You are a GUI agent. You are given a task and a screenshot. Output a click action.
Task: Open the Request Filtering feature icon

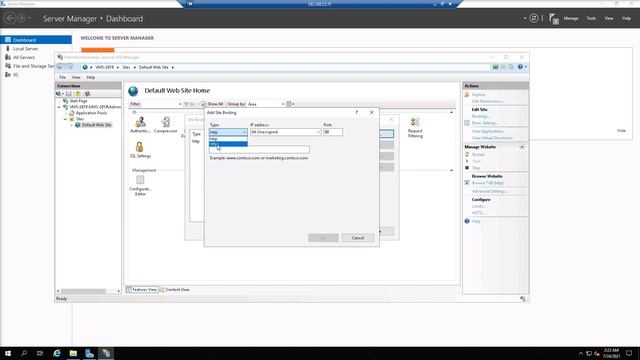[x=415, y=127]
